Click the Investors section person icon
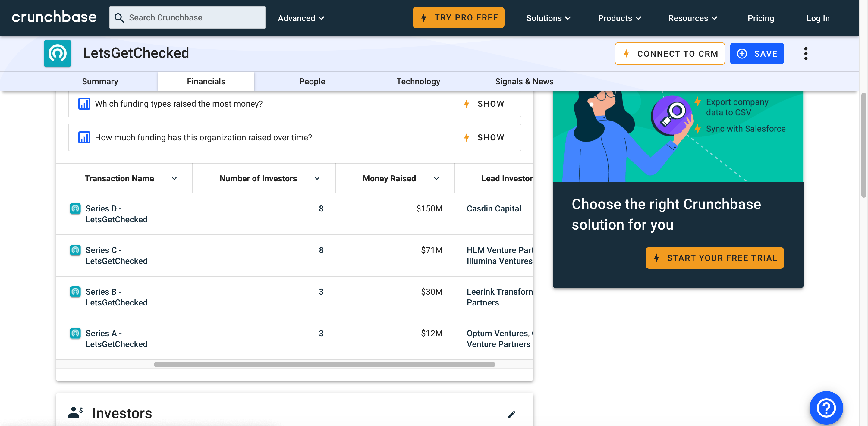 click(75, 412)
